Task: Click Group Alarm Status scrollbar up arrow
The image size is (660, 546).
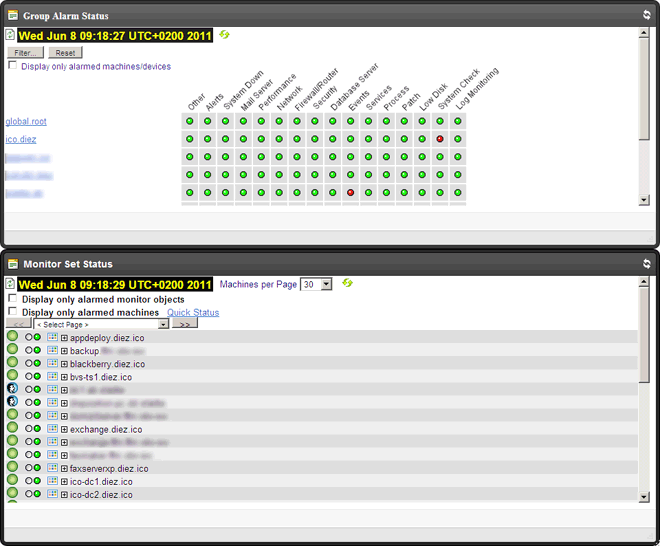Action: point(644,33)
